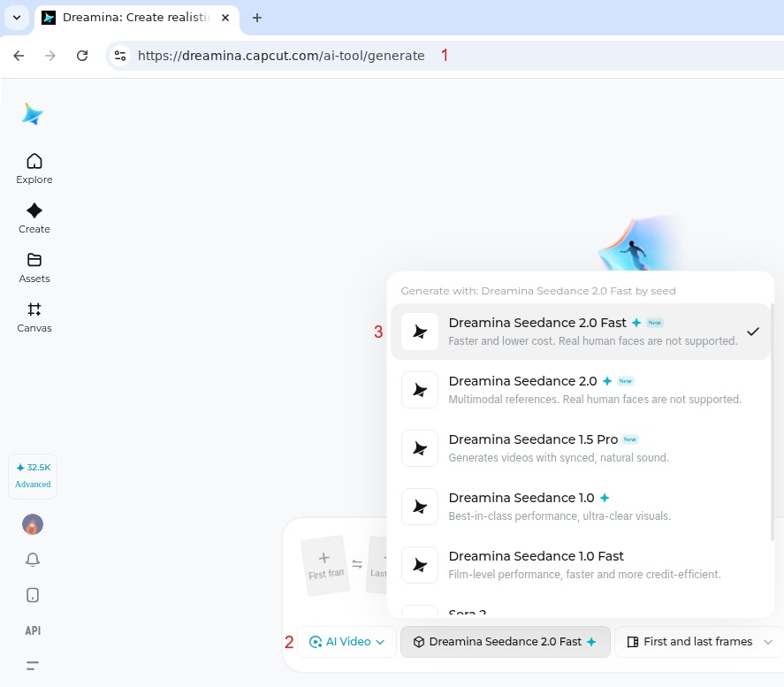
Task: Click the Dreamina logo icon
Action: 33,114
